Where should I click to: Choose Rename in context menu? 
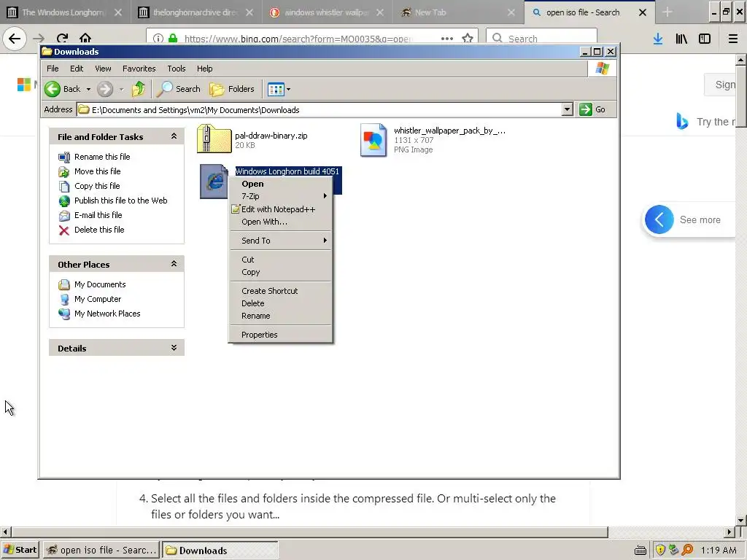281,316
